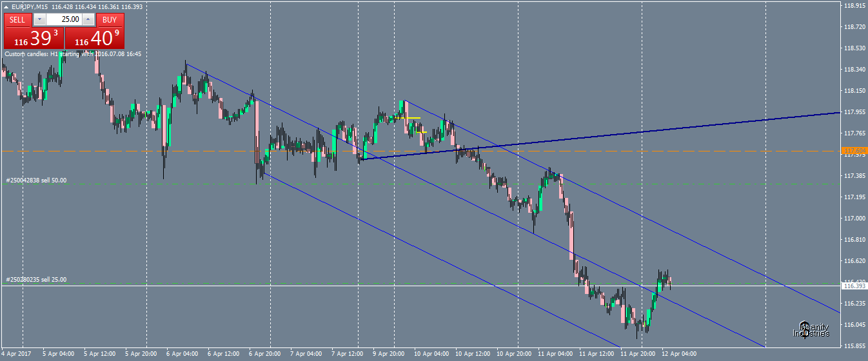Click the orange 117.604 price tag
Screen dimensions: 868x361
pyautogui.click(x=855, y=151)
